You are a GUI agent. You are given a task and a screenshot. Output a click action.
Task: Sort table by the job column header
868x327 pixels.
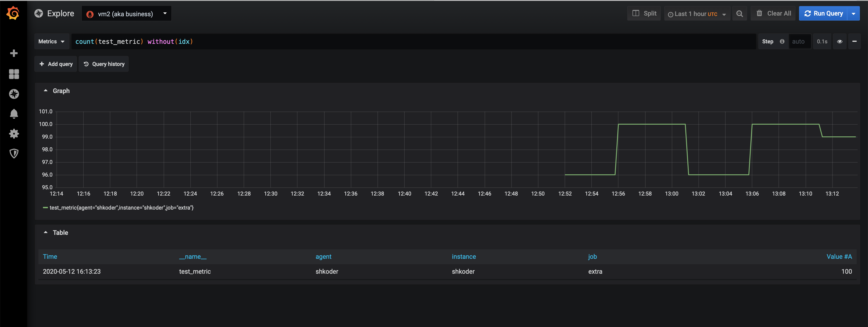592,257
